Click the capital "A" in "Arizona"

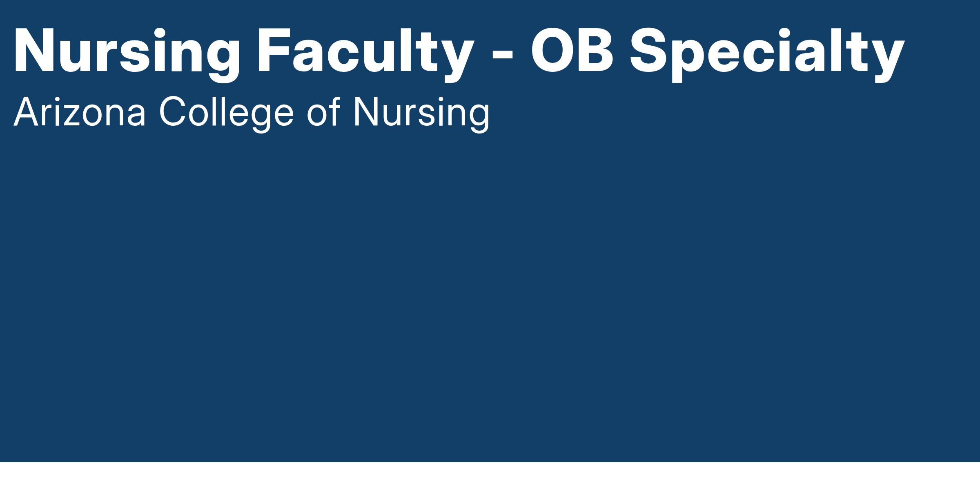(25, 112)
